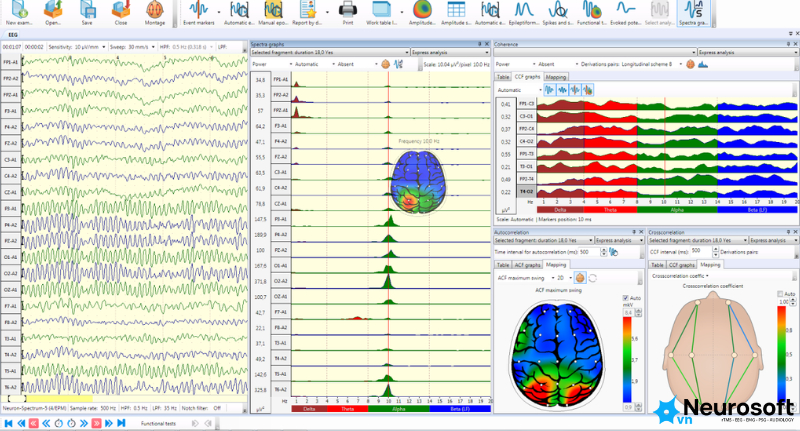Click Functional tests in bottom bar
800x431 pixels.
158,423
